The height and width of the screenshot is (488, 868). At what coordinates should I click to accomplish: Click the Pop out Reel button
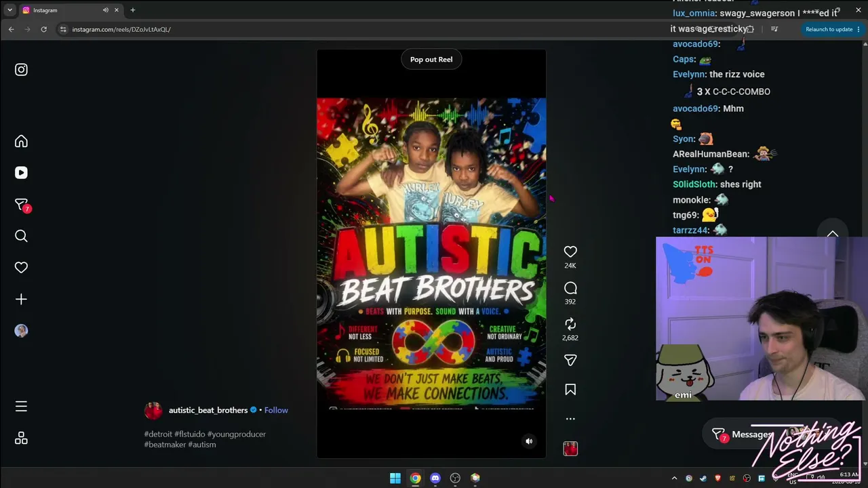(x=431, y=60)
